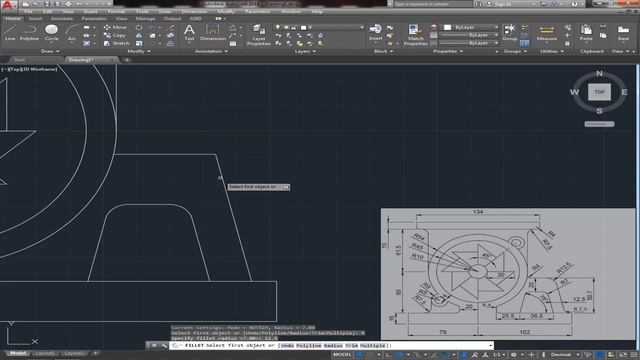Image resolution: width=640 pixels, height=360 pixels.
Task: Click command line customize wrench icon
Action: click(x=164, y=346)
